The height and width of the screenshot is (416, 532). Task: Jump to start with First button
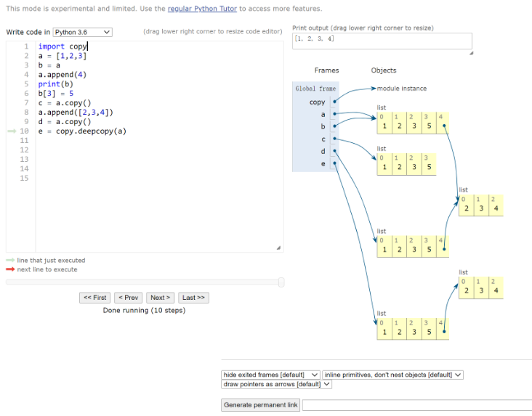click(95, 298)
